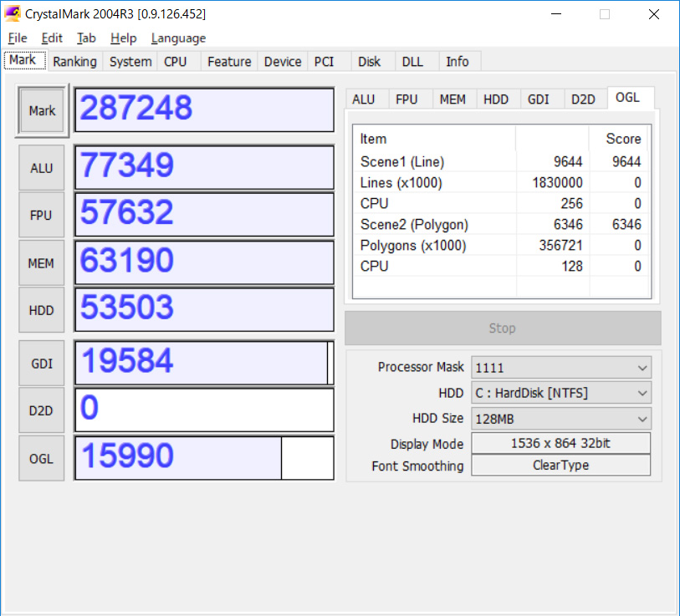Image resolution: width=680 pixels, height=616 pixels.
Task: Start the ALU benchmark
Action: (x=41, y=167)
